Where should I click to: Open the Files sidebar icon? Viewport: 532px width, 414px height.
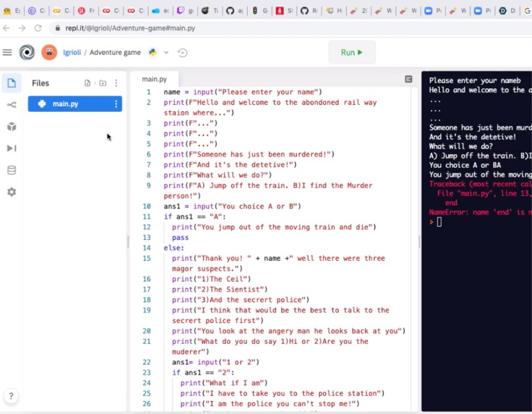click(x=12, y=83)
